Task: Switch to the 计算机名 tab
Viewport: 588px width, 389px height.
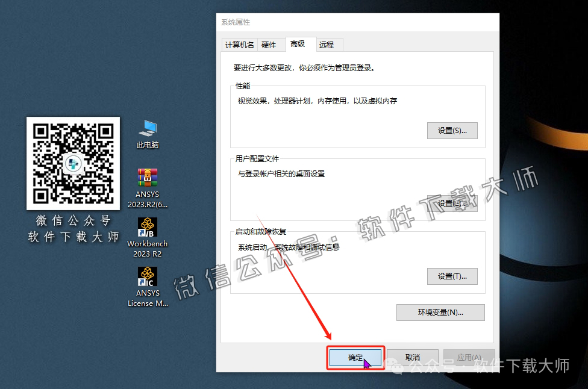Action: pos(239,45)
